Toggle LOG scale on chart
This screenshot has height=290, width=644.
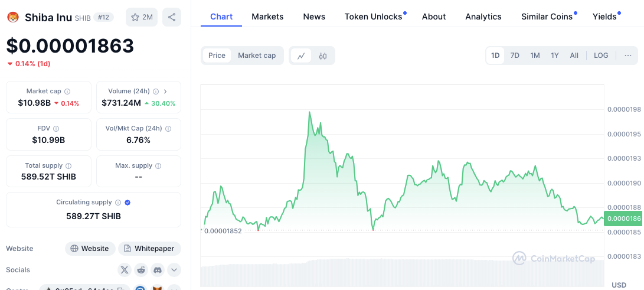[601, 56]
